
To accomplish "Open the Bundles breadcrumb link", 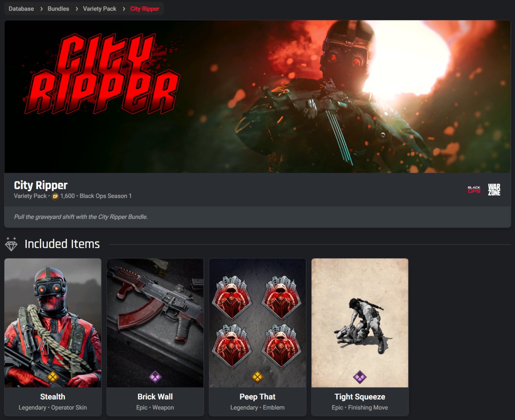I will click(x=58, y=9).
